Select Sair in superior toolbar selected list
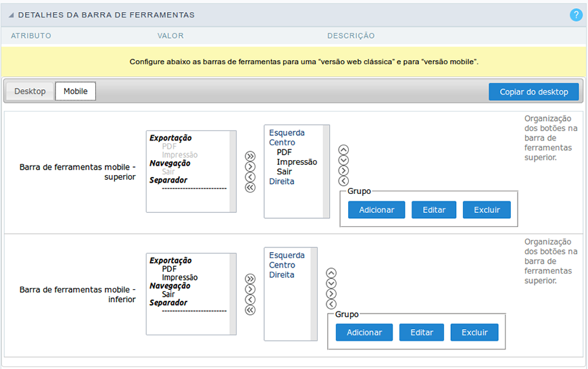588x369 pixels. 285,172
